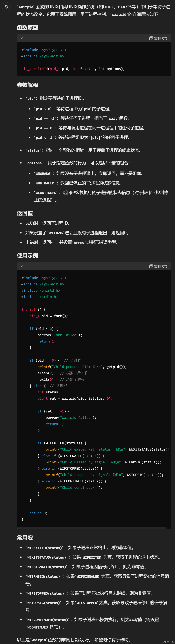The height and width of the screenshot is (644, 175).
Task: Click the 'c' language label above example code
Action: 22,266
